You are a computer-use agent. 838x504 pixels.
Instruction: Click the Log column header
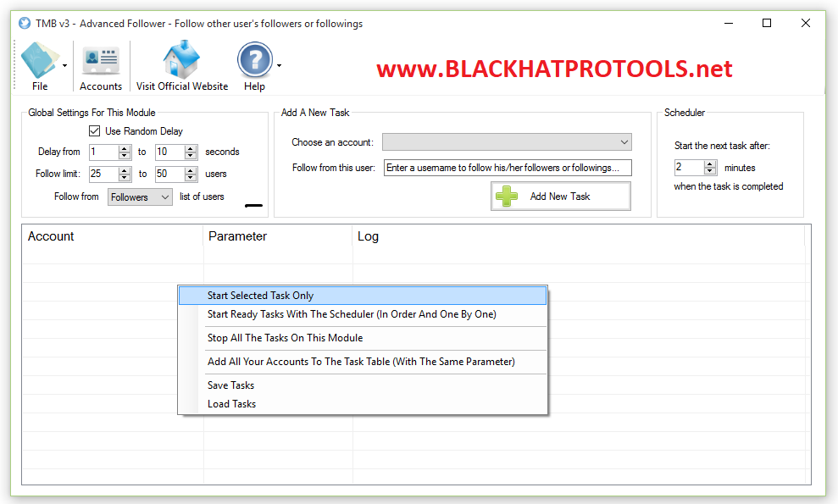tap(369, 236)
